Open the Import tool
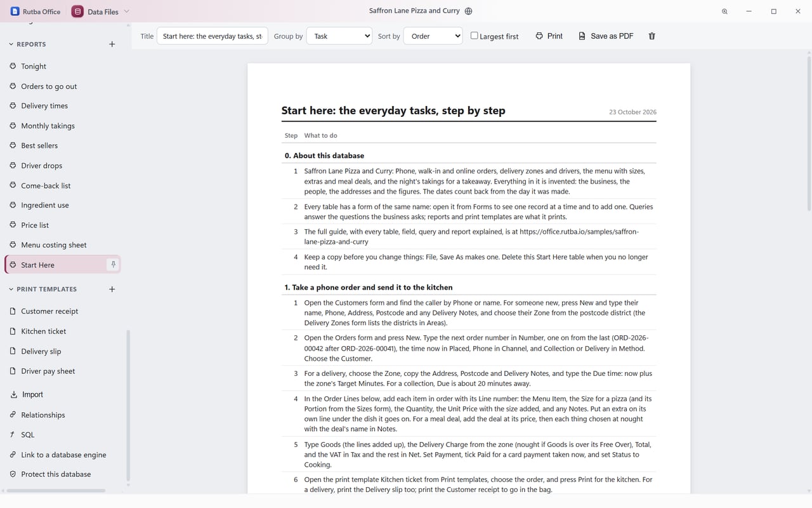Viewport: 812px width, 508px height. (x=27, y=394)
